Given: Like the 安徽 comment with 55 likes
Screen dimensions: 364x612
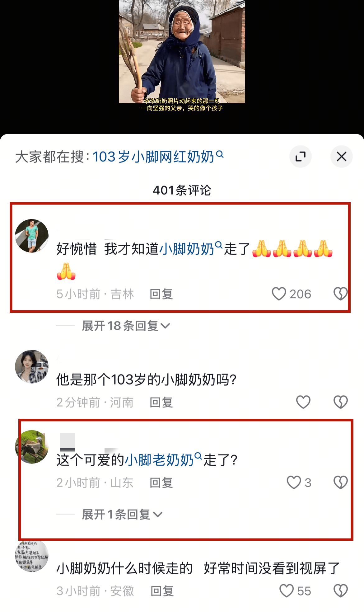Looking at the screenshot, I should click(x=286, y=591).
